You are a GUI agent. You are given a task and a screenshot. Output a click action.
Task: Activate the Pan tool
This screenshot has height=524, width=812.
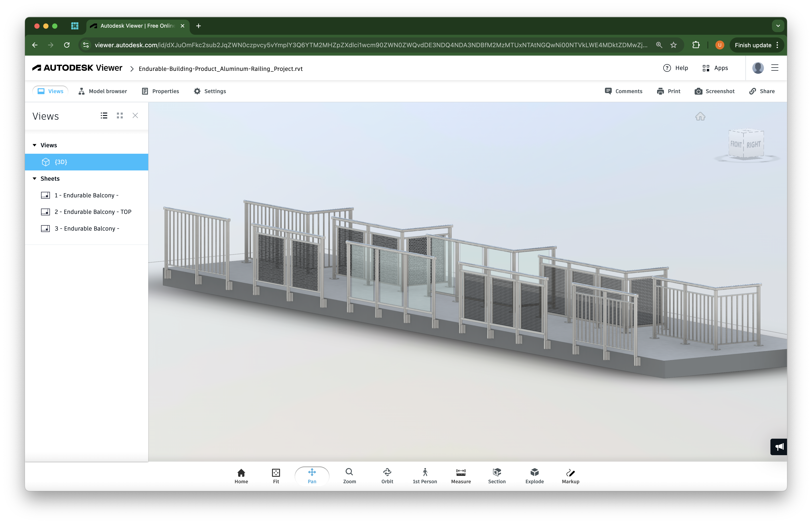312,476
